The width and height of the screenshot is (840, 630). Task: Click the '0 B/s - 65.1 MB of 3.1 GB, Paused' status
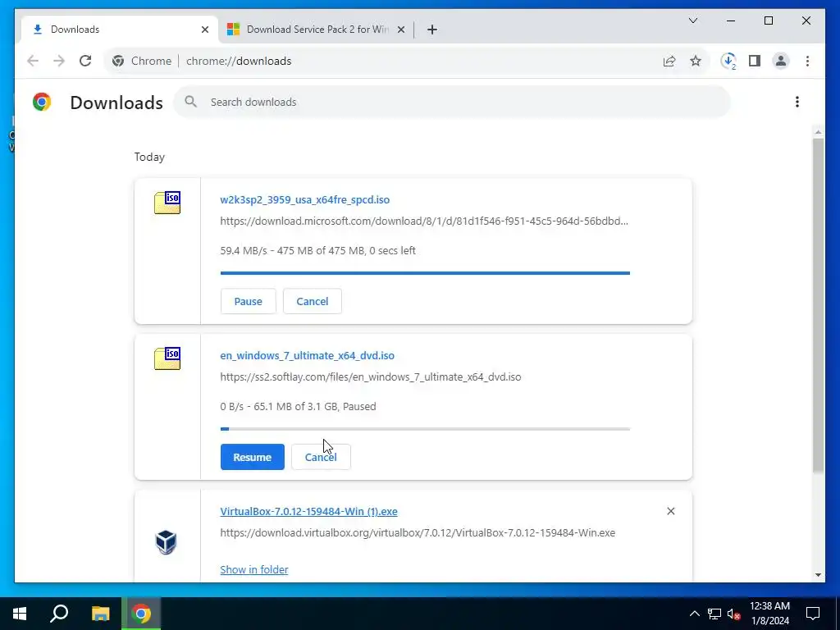click(298, 406)
